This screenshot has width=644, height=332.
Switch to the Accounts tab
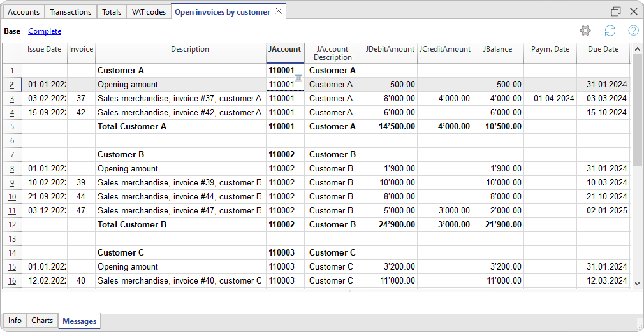24,12
